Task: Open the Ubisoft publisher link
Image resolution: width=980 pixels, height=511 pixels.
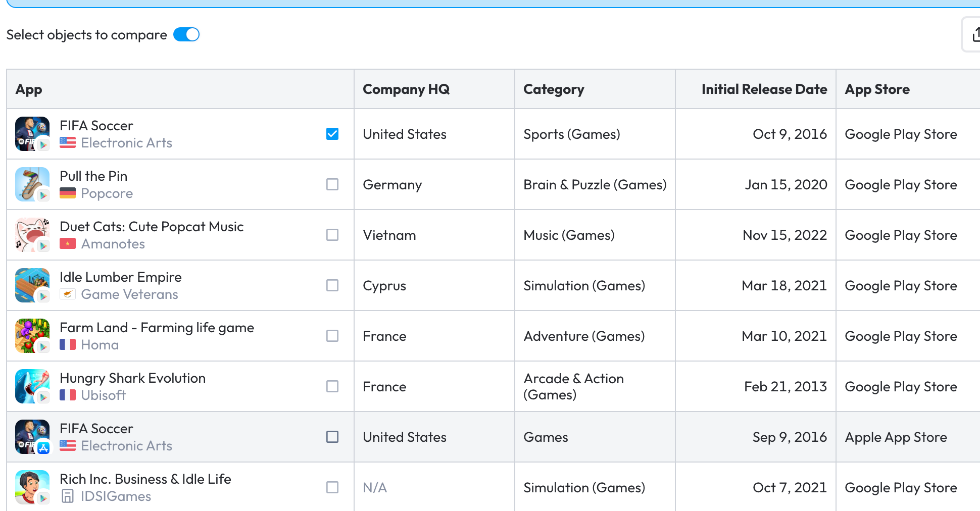Action: (x=103, y=395)
